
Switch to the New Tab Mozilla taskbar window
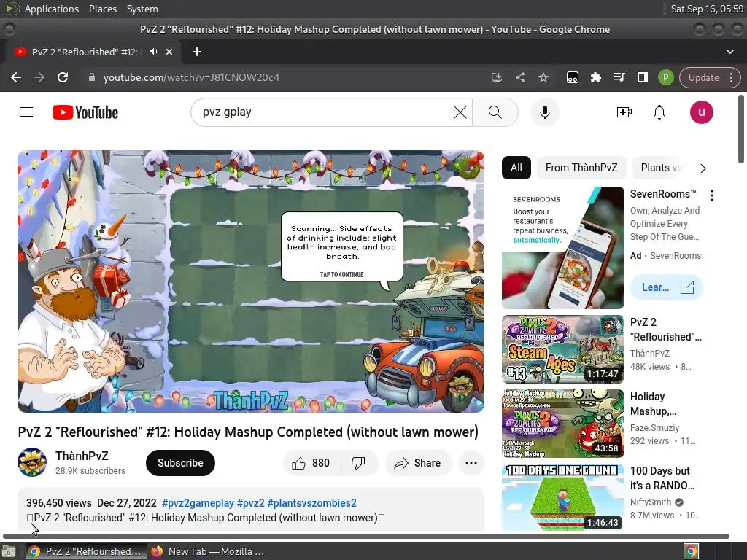[x=208, y=551]
